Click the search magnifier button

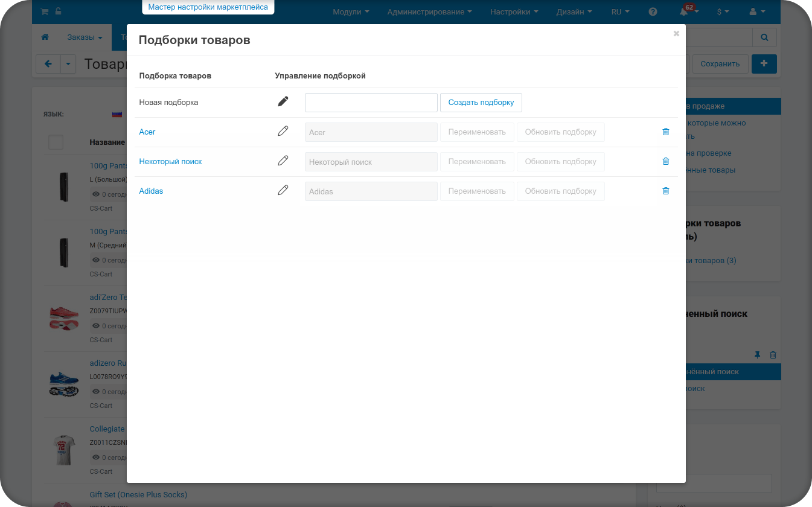pyautogui.click(x=764, y=37)
